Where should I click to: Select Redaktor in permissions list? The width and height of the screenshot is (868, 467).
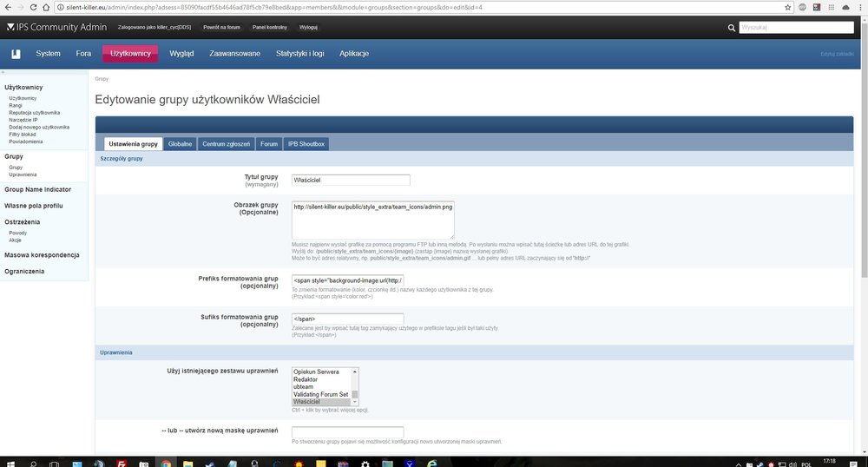tap(306, 379)
